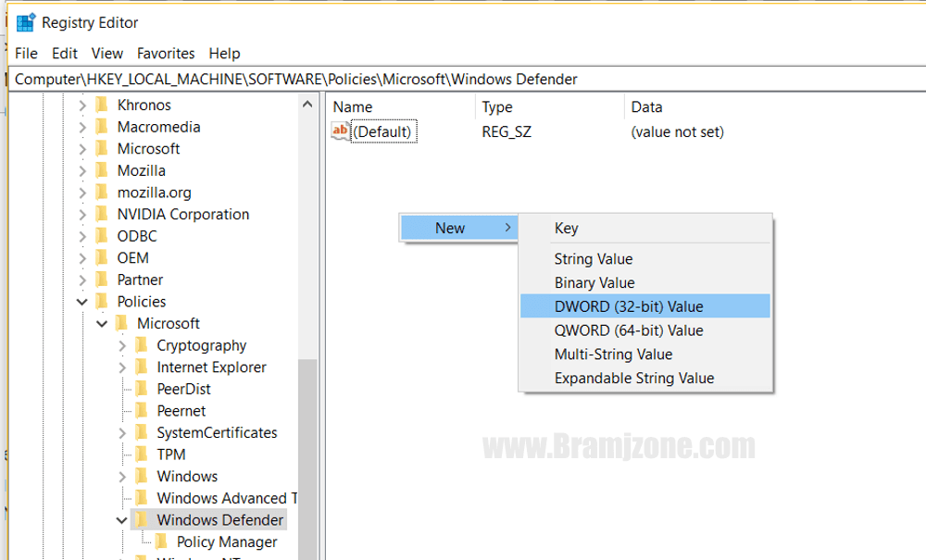
Task: Click the Internet Explorer folder icon
Action: [x=142, y=367]
